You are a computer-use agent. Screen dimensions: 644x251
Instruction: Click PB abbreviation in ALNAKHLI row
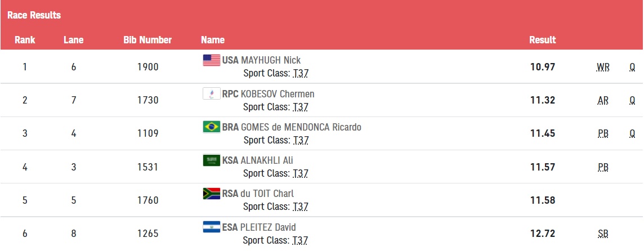[x=603, y=168]
